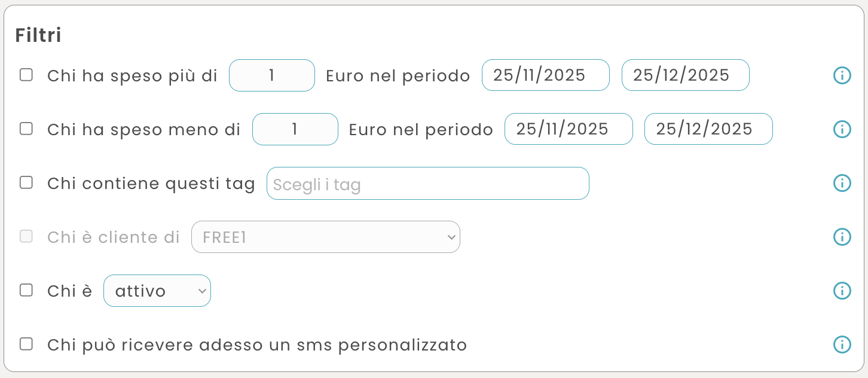Image resolution: width=868 pixels, height=378 pixels.
Task: Click end date of 'speso meno di' period
Action: tap(708, 129)
